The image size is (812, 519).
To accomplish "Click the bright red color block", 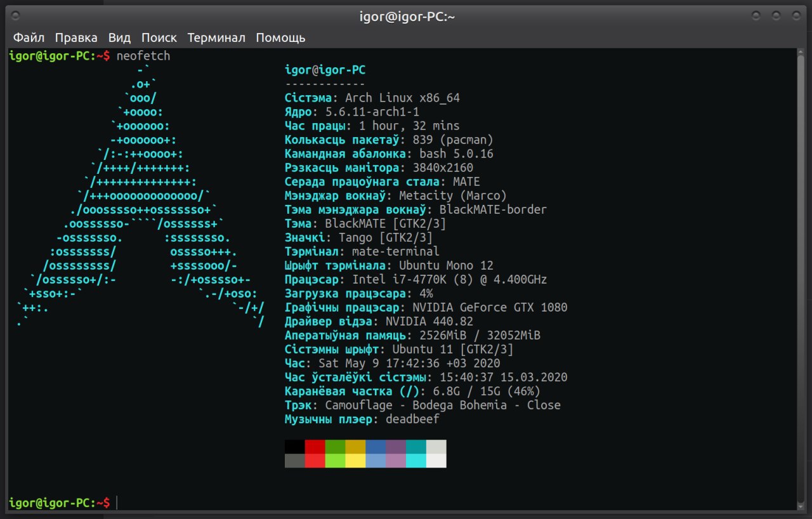I will (315, 461).
